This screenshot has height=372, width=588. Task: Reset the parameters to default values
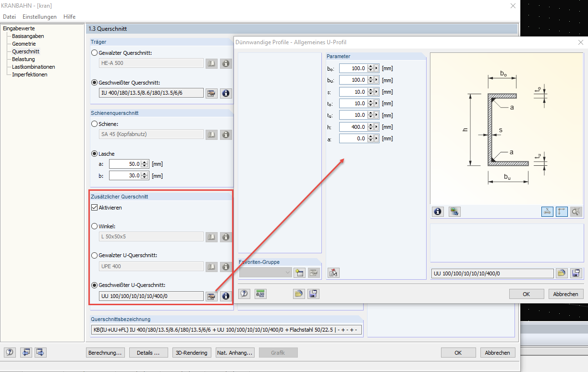[333, 273]
